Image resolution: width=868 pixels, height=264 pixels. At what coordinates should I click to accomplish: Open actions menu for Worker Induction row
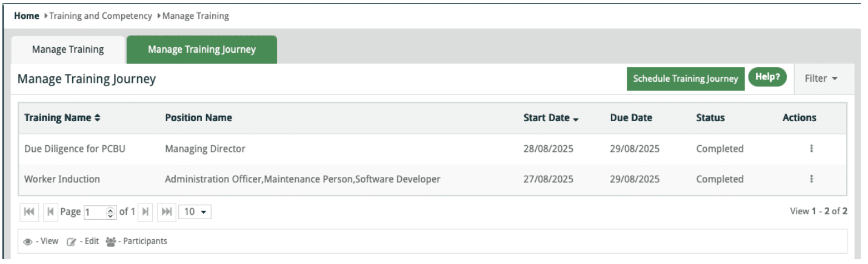pos(811,179)
